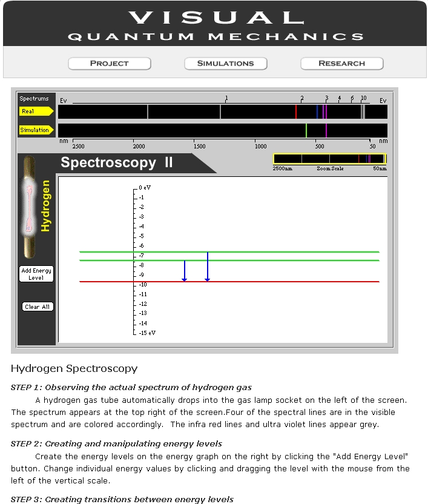Click the 0 eV axis label
This screenshot has height=504, width=428.
145,187
